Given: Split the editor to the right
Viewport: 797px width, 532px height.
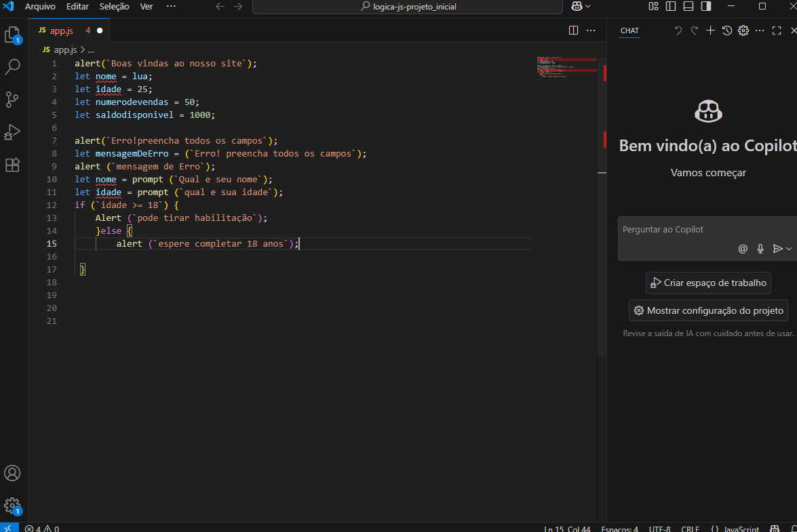Looking at the screenshot, I should 573,30.
